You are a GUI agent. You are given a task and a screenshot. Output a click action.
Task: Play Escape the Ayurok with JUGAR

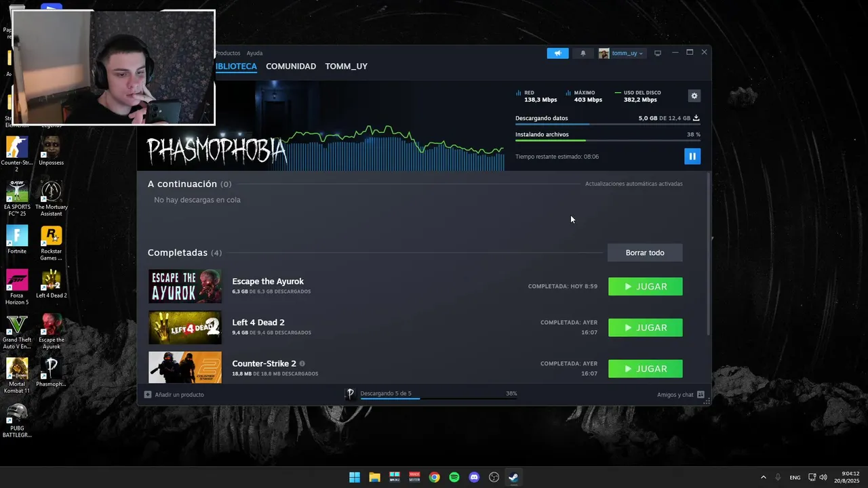[646, 287]
